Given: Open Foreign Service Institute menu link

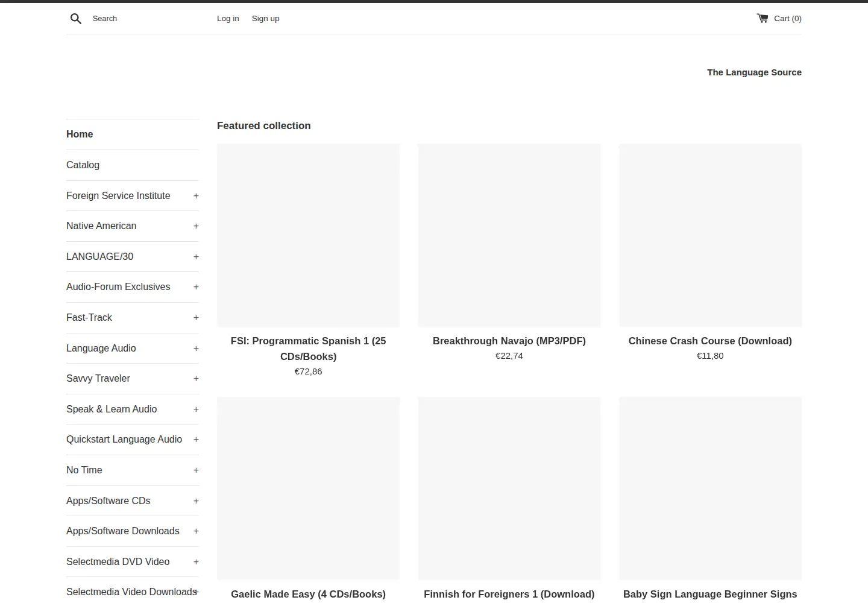Looking at the screenshot, I should 118,196.
